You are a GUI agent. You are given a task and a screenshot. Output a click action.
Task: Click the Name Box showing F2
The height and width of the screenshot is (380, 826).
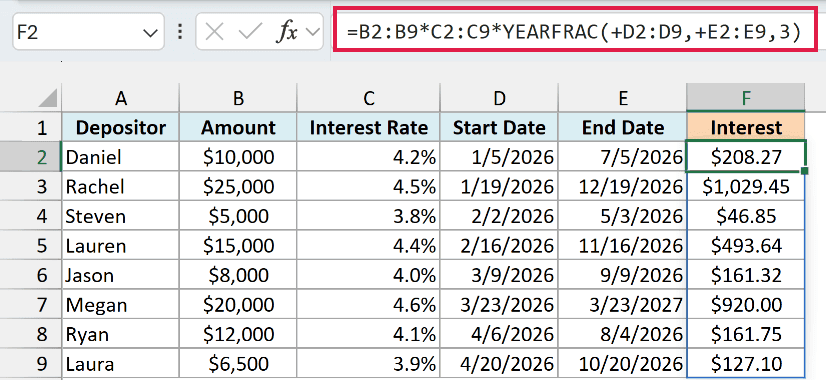point(88,32)
